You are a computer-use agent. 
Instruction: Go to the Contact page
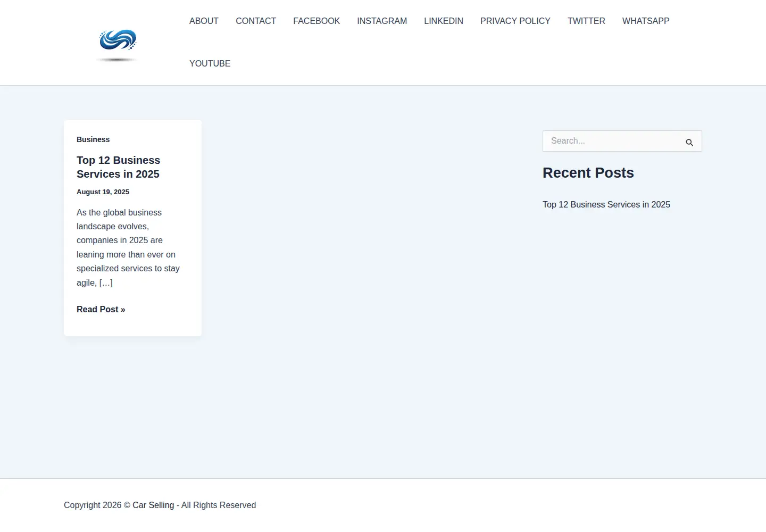click(x=256, y=21)
